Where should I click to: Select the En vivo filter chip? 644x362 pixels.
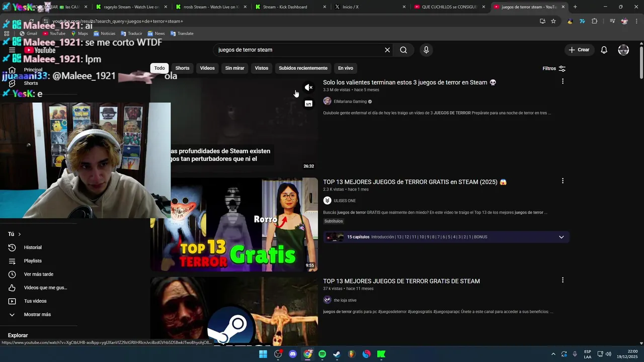[346, 68]
